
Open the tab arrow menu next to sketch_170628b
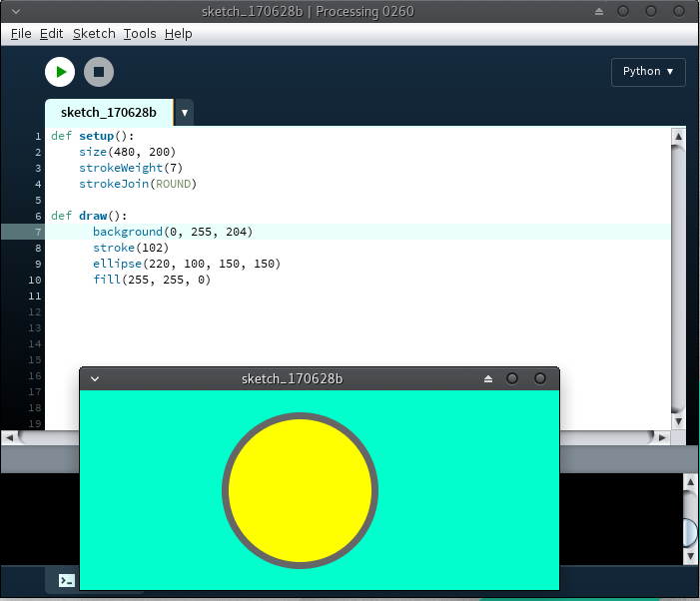point(185,113)
